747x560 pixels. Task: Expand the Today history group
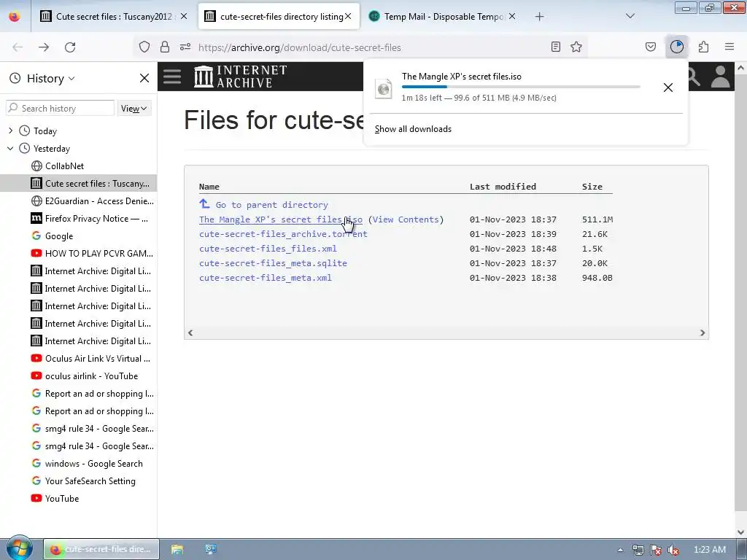click(x=11, y=131)
